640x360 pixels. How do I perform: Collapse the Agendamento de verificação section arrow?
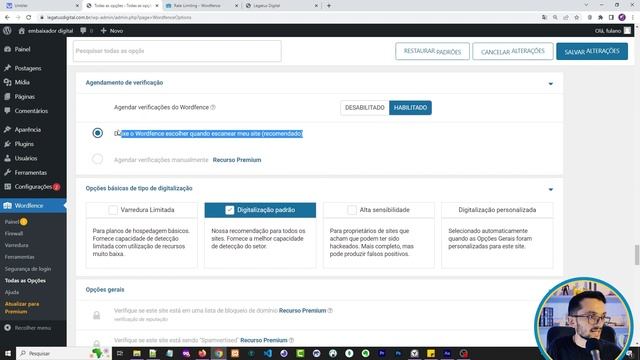coord(551,84)
